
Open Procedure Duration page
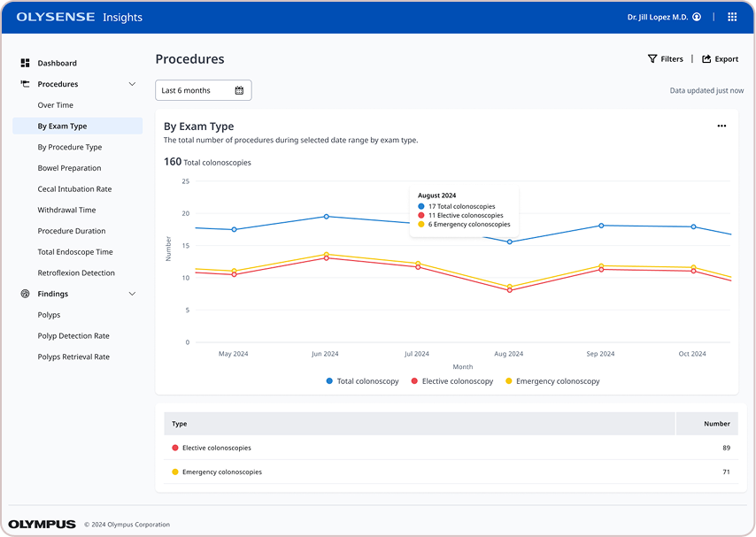[72, 231]
